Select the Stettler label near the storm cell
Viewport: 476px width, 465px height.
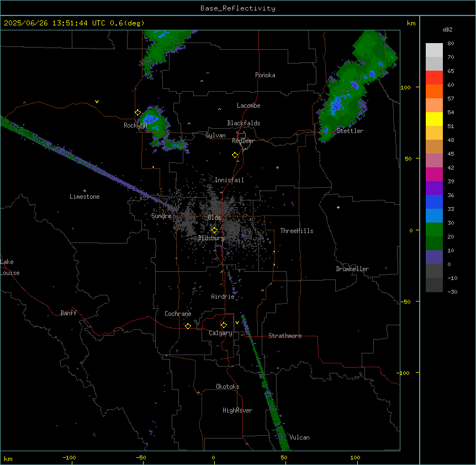[x=350, y=131]
